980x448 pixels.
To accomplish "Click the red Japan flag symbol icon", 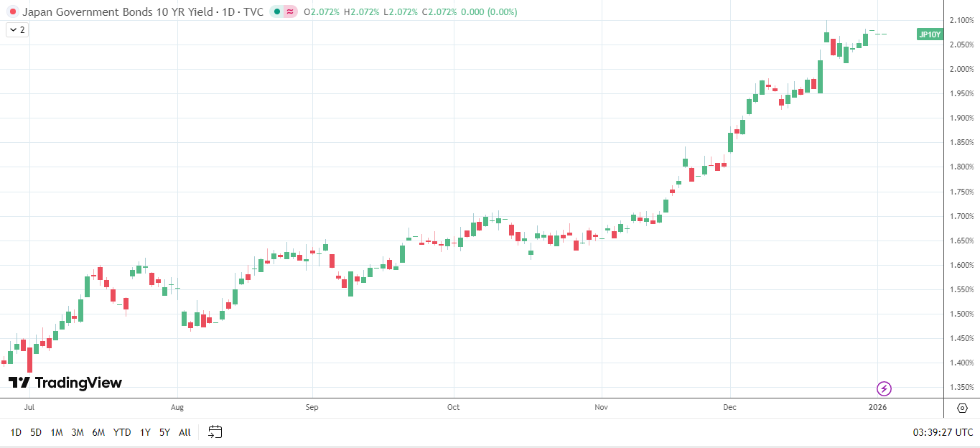I will click(11, 12).
